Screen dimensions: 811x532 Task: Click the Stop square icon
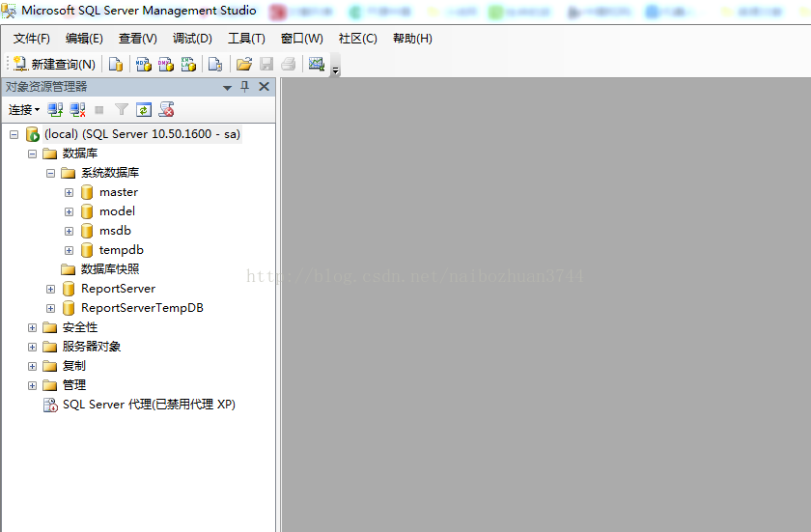click(99, 110)
